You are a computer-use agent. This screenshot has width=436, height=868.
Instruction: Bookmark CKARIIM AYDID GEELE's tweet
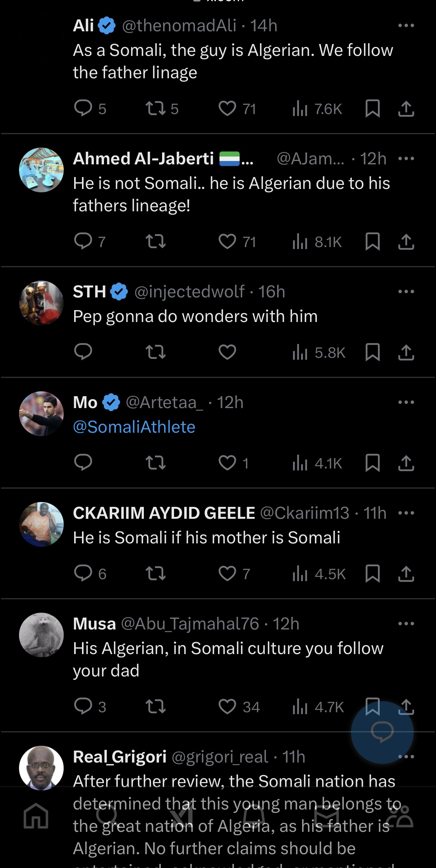click(x=372, y=573)
